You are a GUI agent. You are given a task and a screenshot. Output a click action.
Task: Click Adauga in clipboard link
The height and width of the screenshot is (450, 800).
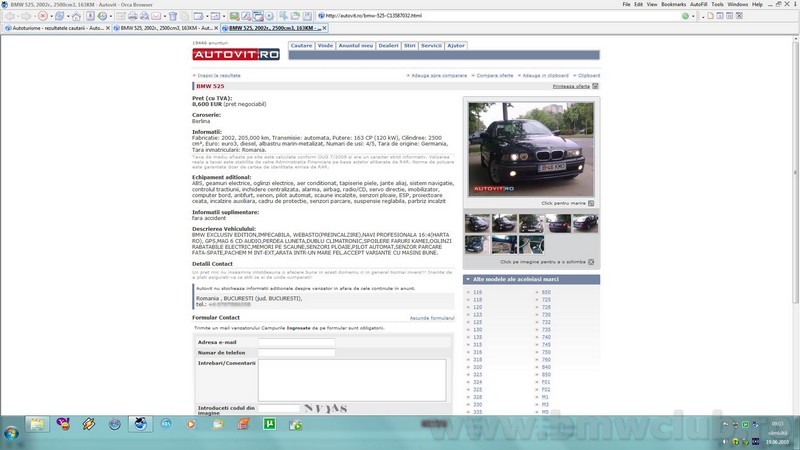click(545, 76)
